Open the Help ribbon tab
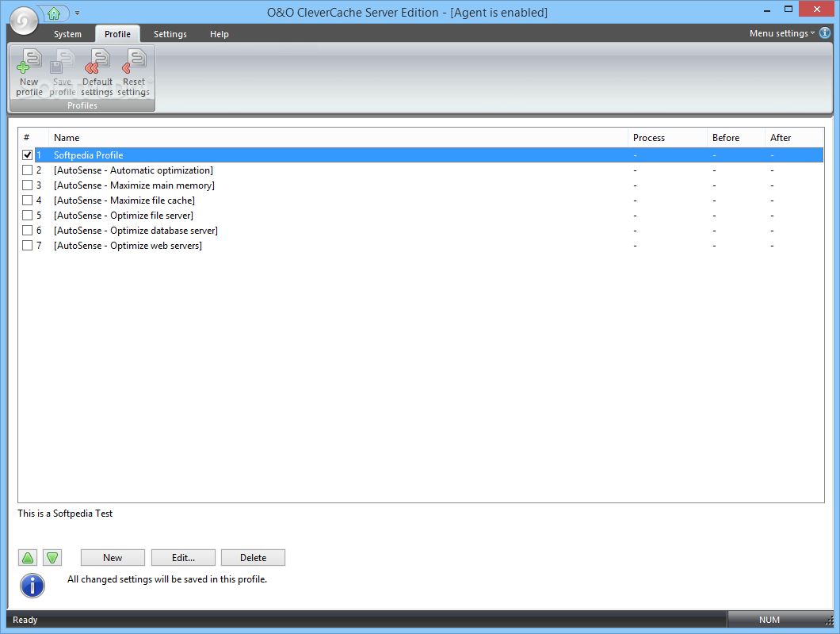This screenshot has width=840, height=634. pos(219,34)
